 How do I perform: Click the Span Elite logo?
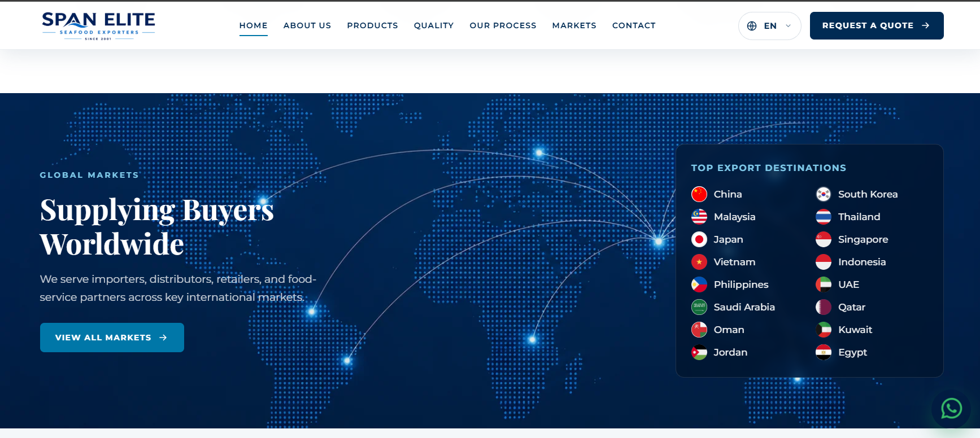coord(98,26)
